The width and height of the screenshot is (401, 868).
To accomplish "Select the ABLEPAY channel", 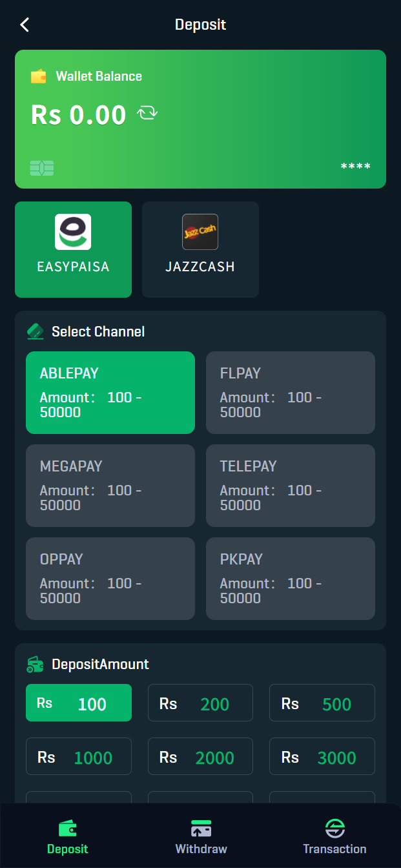I will pos(110,393).
